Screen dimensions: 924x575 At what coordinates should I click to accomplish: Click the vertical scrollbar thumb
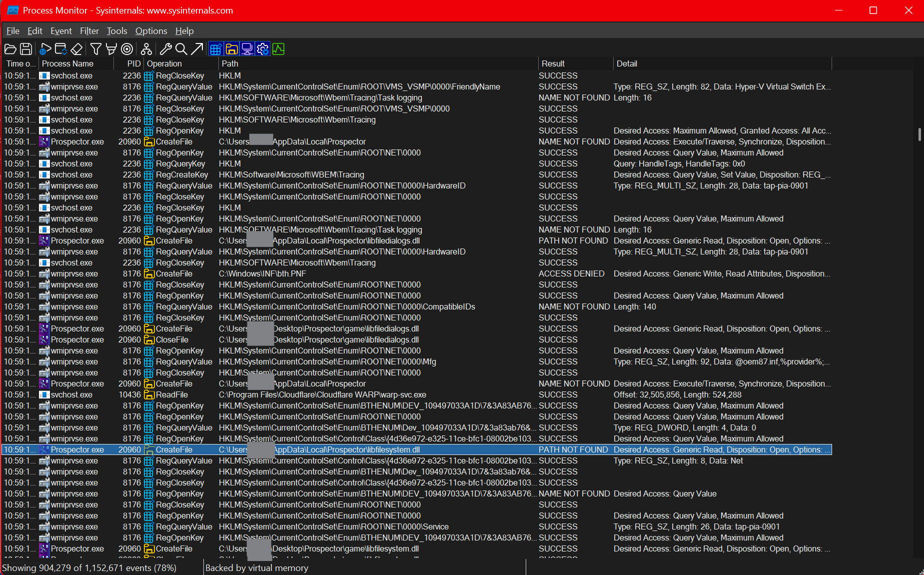920,134
